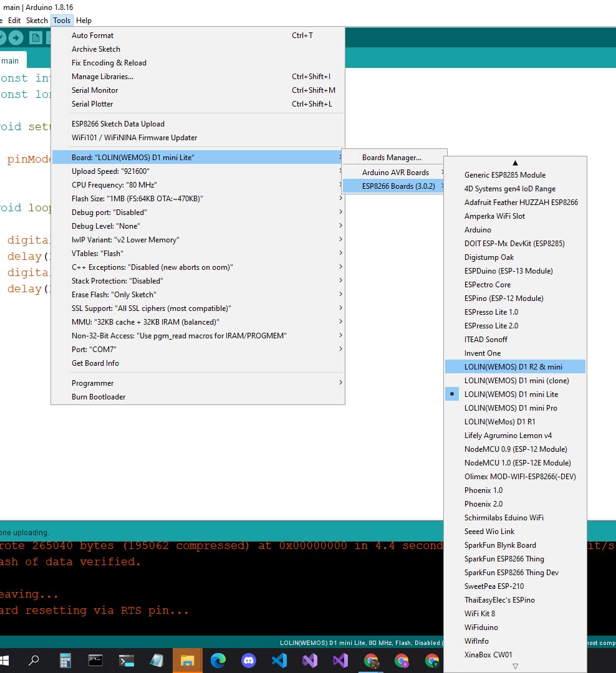This screenshot has width=616, height=673.
Task: Select NodeMCU 1.0 (ESP-12E Module) board
Action: pyautogui.click(x=515, y=462)
